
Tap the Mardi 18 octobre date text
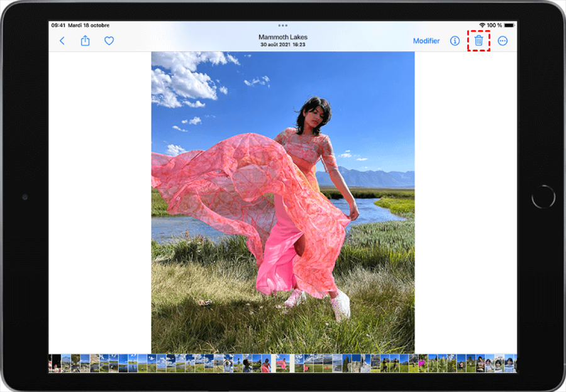[x=89, y=26]
